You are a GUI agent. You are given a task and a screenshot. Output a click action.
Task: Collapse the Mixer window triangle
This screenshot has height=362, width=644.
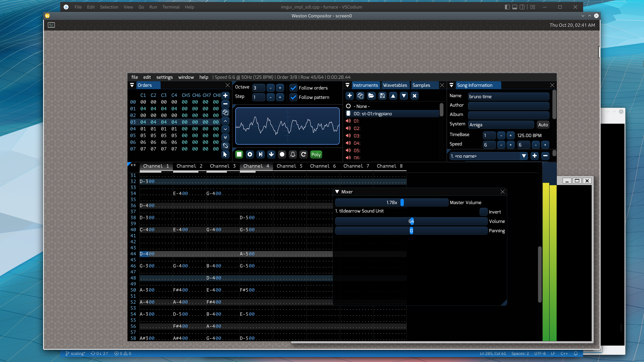(337, 192)
